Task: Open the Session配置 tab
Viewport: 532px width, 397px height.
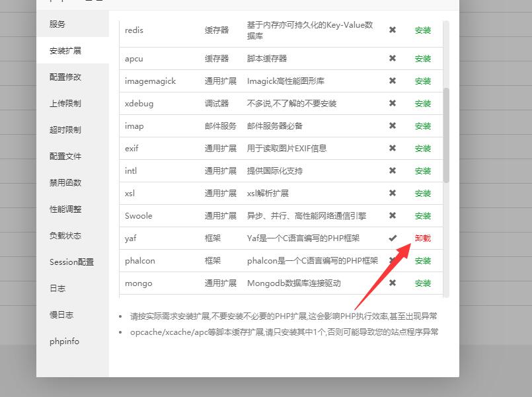Action: tap(73, 262)
